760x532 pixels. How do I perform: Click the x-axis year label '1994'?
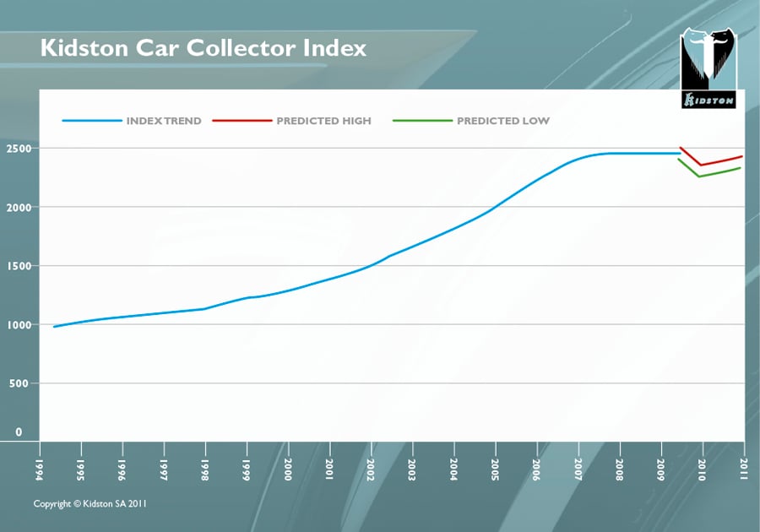coord(39,470)
